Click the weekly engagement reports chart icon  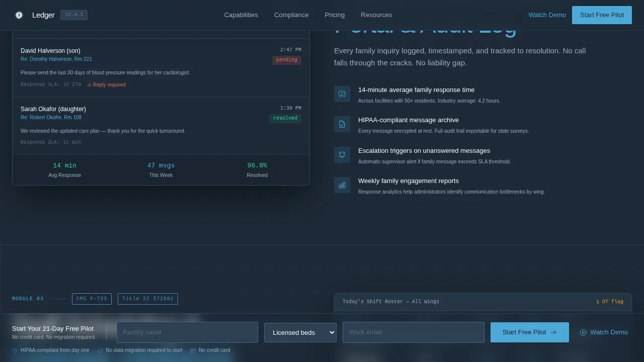(x=342, y=185)
